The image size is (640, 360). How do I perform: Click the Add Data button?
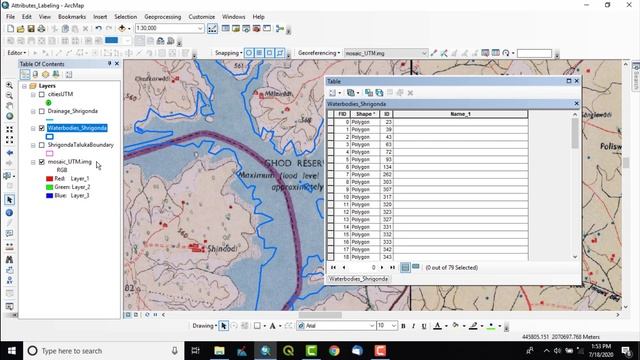(122, 29)
